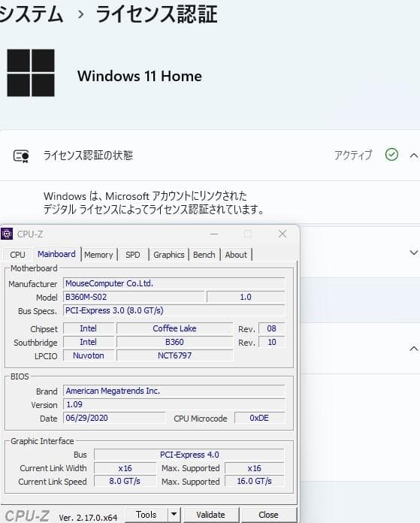This screenshot has width=420, height=523.
Task: Open the CPU tab in CPU-Z
Action: [17, 255]
